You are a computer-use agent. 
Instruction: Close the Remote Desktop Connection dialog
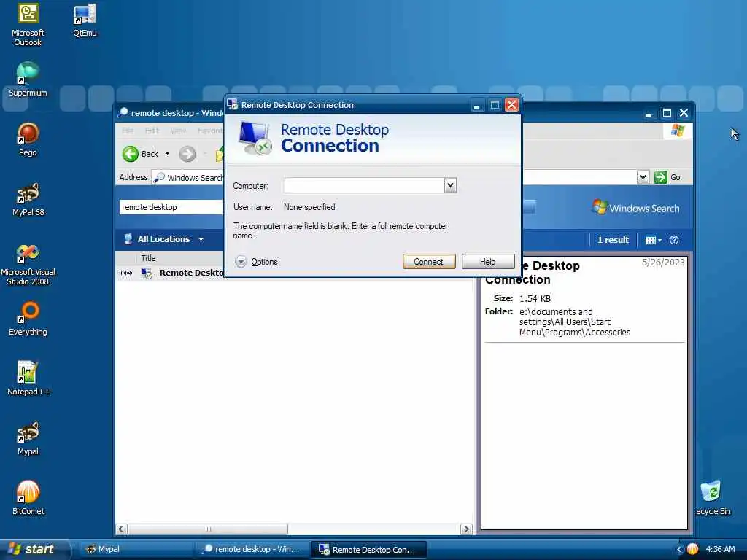[511, 105]
